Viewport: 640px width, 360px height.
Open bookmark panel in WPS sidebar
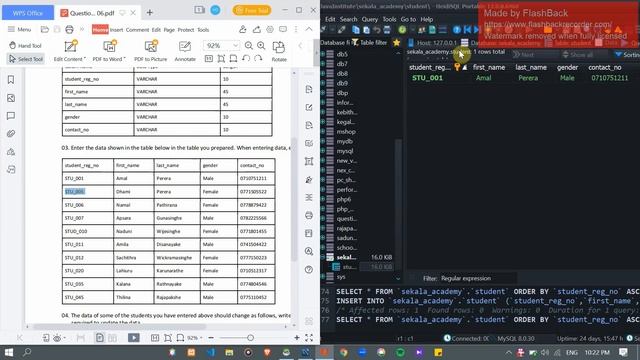coord(11,80)
